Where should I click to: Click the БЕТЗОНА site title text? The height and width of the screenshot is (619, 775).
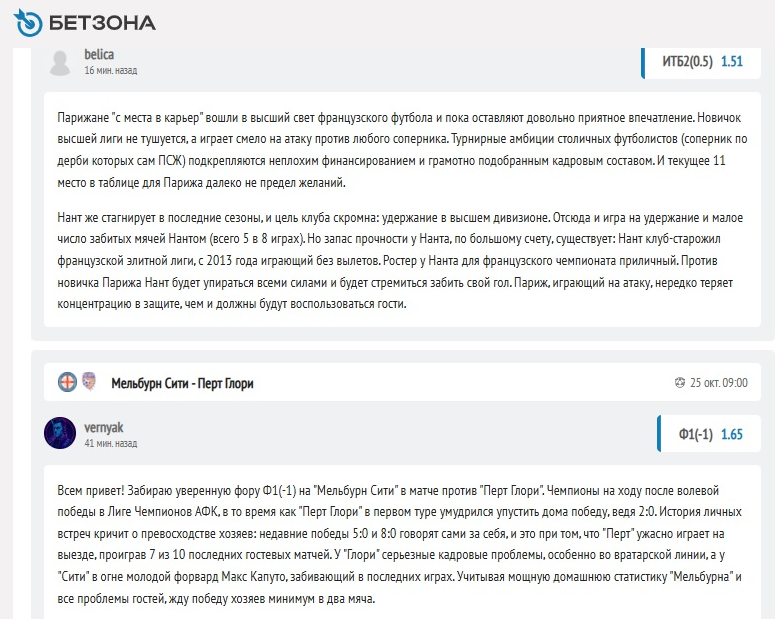103,21
